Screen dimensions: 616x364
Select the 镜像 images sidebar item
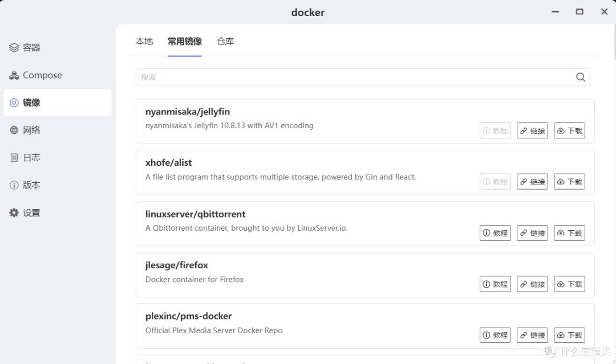58,103
